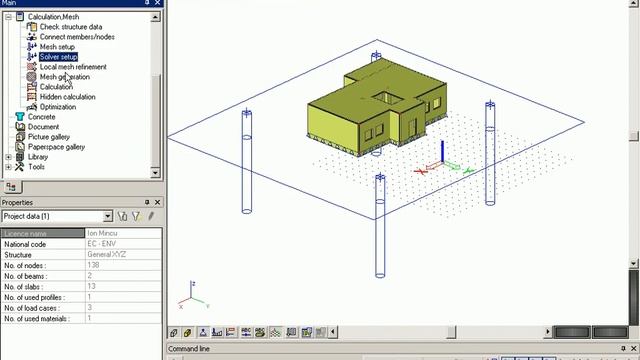Open the Document item in the tree
640x360 pixels.
pyautogui.click(x=43, y=127)
